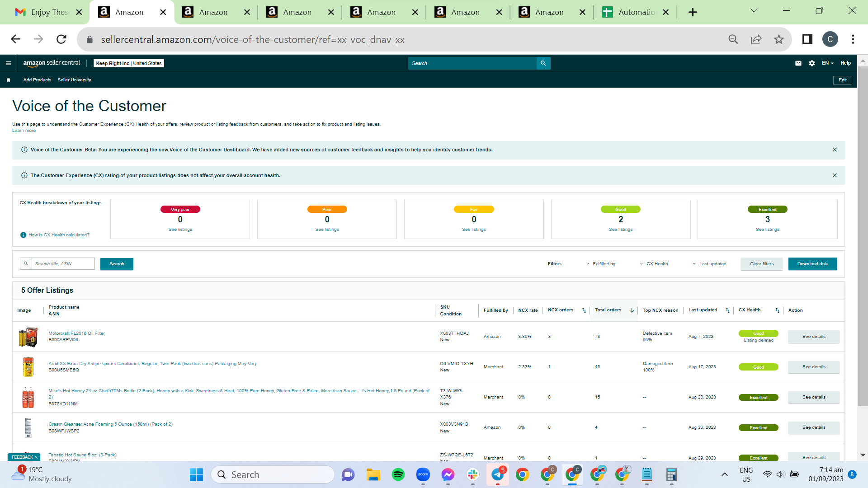Open Slack from the taskbar

(473, 474)
